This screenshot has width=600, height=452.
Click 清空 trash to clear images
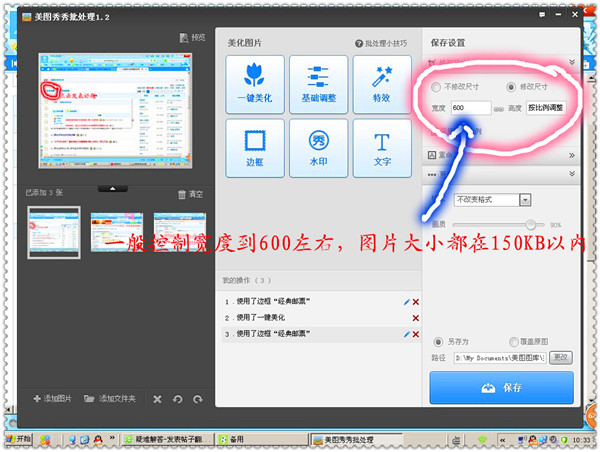coord(190,194)
